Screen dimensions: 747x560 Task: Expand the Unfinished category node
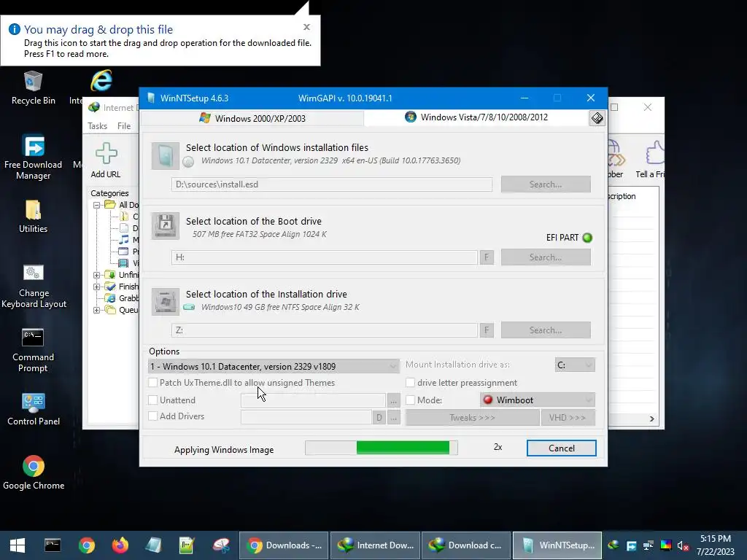(x=97, y=275)
